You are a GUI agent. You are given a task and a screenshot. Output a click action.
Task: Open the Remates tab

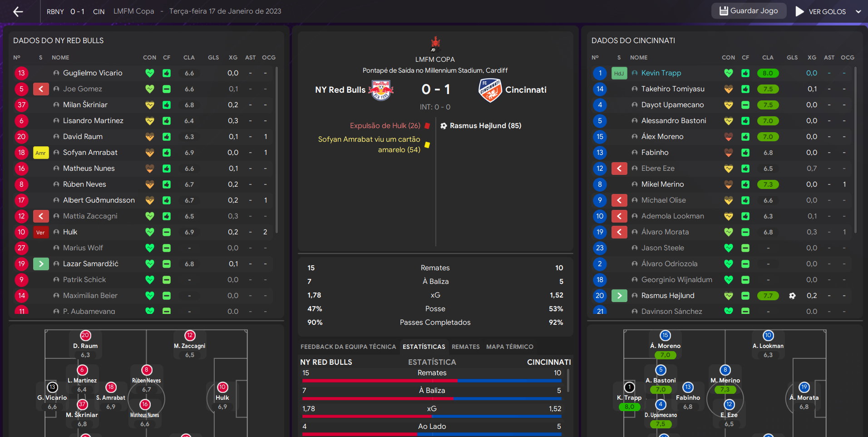pos(465,347)
